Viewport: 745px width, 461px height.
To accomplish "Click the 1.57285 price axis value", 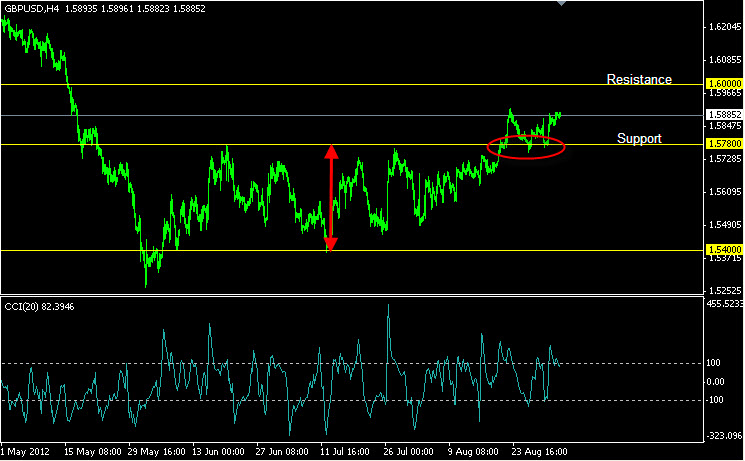I will (725, 158).
